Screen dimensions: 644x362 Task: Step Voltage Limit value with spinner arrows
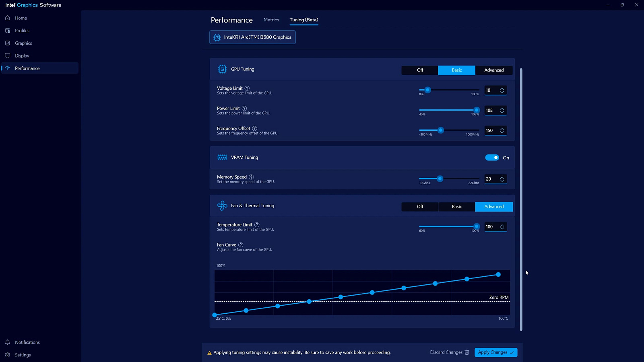[502, 90]
